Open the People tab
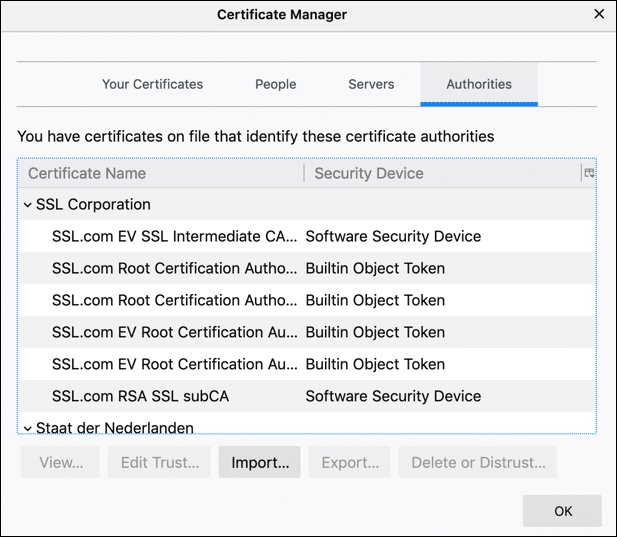 point(275,84)
